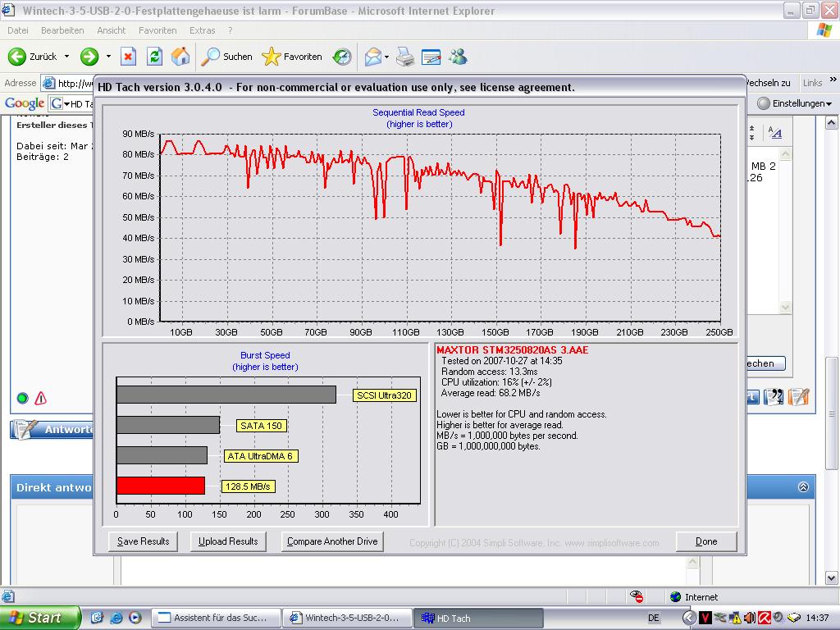Image resolution: width=840 pixels, height=630 pixels.
Task: Open the Mail envelope icon
Action: pos(373,57)
